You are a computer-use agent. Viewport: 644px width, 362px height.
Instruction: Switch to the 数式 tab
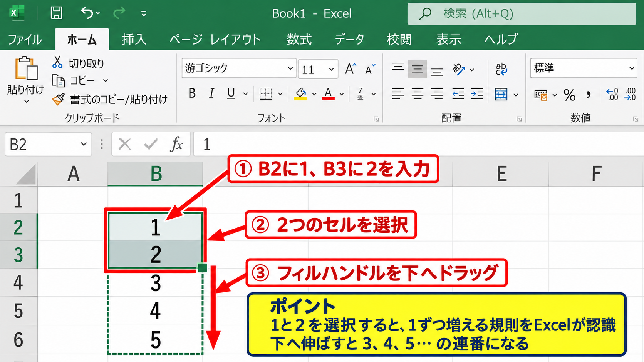pos(299,39)
